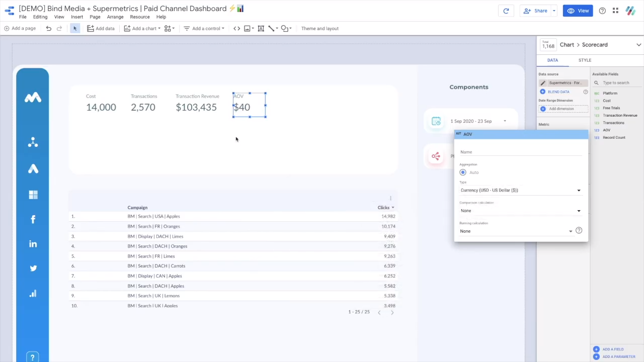Insert a text box using toolbar icon
Viewport: 644px width, 362px height.
pos(261,29)
